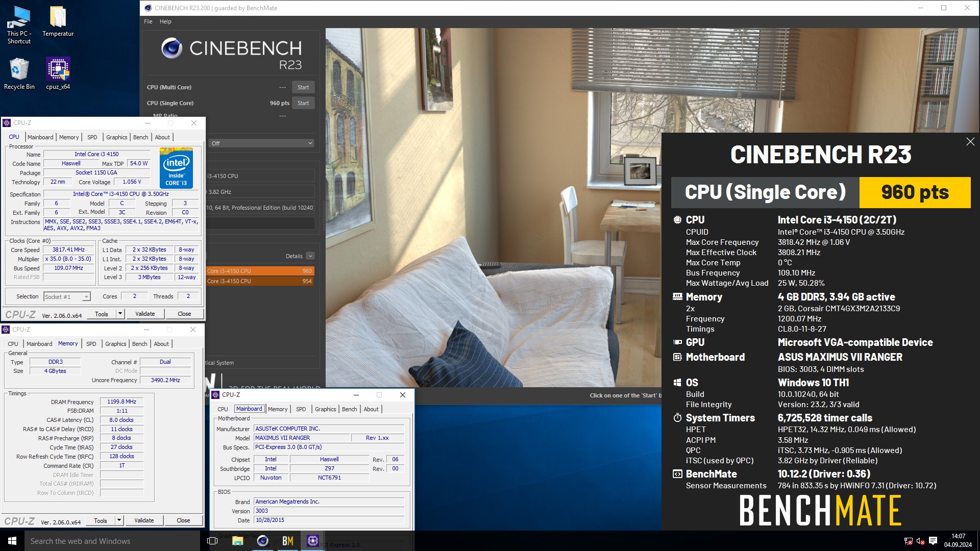The image size is (980, 551).
Task: Click Validate in top CPU-Z window
Action: click(145, 314)
